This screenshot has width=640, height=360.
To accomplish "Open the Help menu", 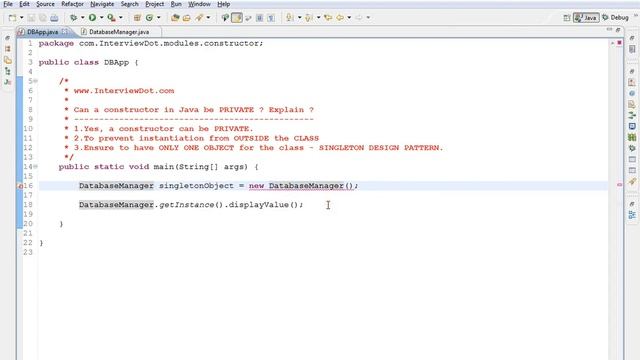I will (223, 4).
